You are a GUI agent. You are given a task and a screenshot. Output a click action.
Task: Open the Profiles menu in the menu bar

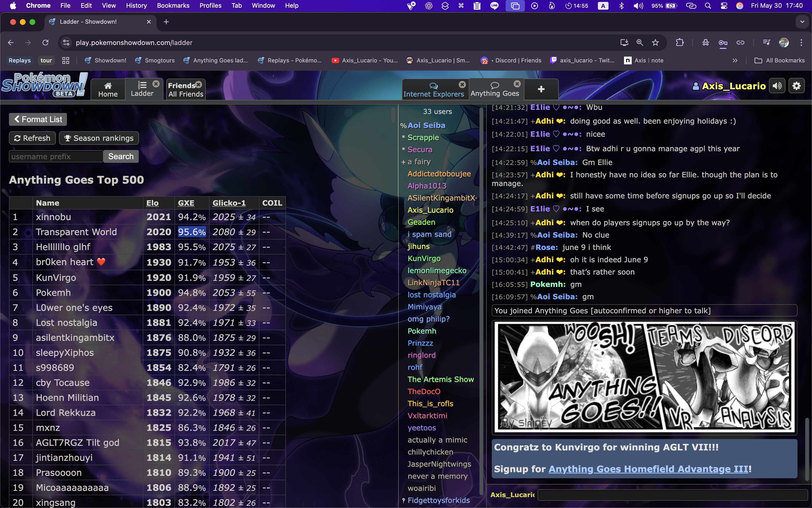pyautogui.click(x=210, y=6)
